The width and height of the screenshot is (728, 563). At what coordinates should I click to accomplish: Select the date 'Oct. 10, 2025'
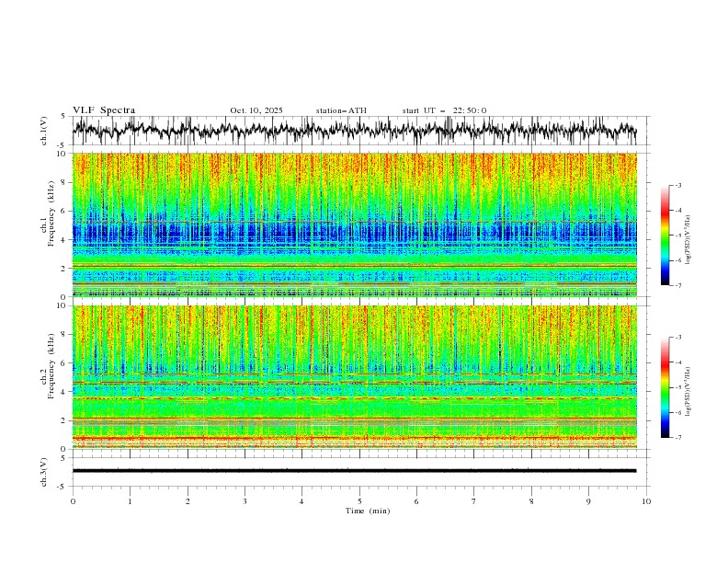[x=256, y=110]
